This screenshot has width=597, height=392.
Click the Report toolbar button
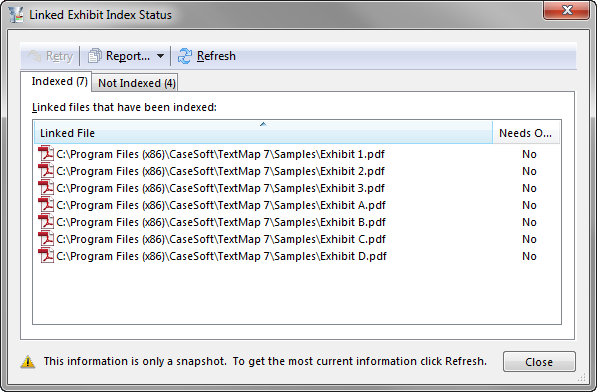tap(119, 56)
